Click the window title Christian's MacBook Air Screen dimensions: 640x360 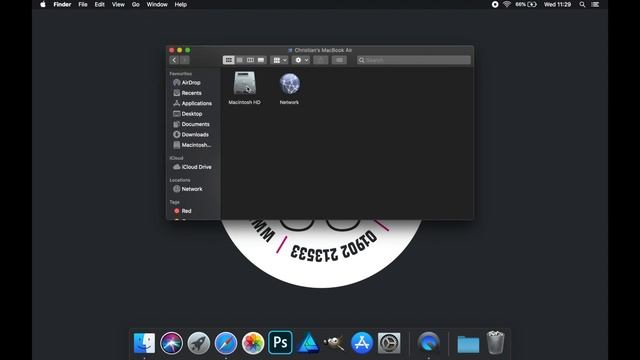(x=323, y=50)
